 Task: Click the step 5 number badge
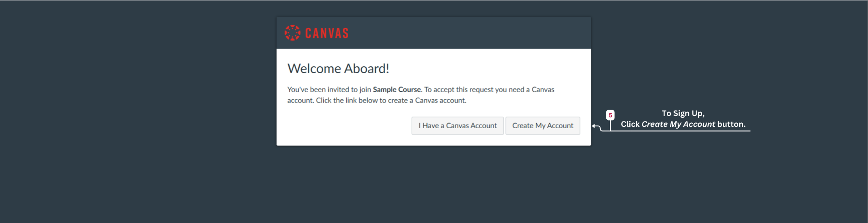coord(610,115)
